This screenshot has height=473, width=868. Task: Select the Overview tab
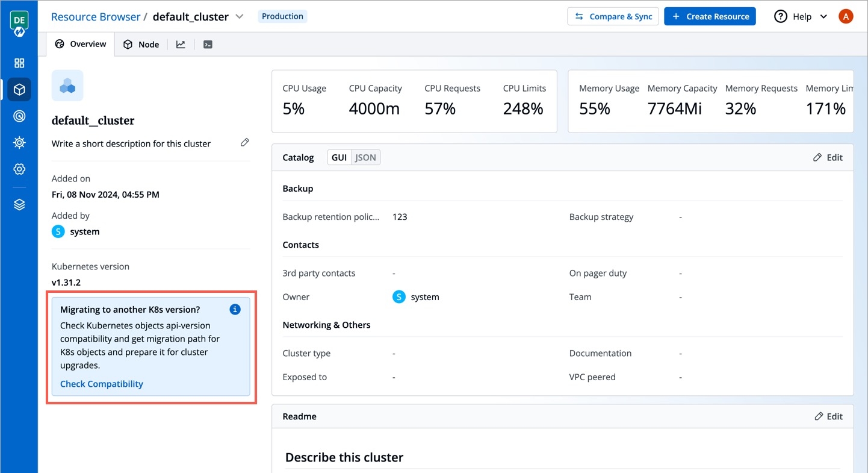81,44
